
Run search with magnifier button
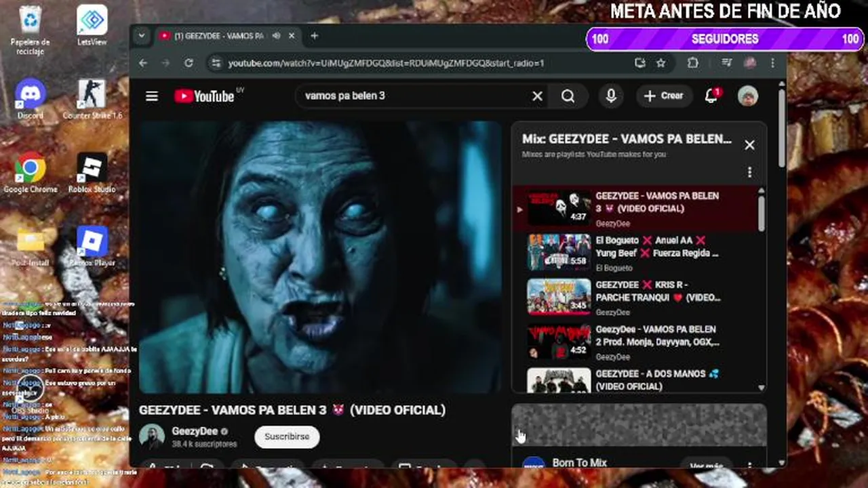point(568,96)
